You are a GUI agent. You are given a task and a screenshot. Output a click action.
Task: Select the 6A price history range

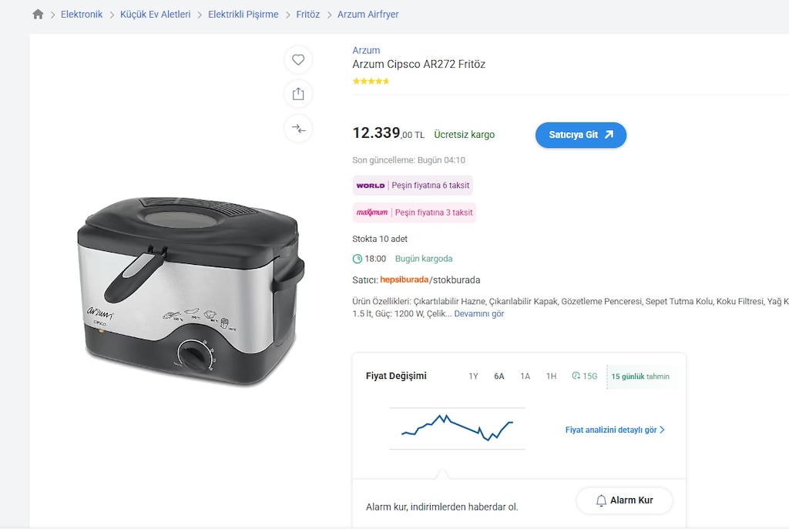499,376
